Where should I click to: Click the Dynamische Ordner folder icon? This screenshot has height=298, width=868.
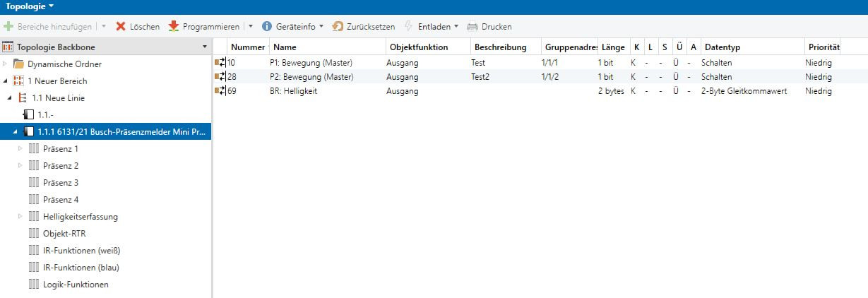[x=18, y=64]
